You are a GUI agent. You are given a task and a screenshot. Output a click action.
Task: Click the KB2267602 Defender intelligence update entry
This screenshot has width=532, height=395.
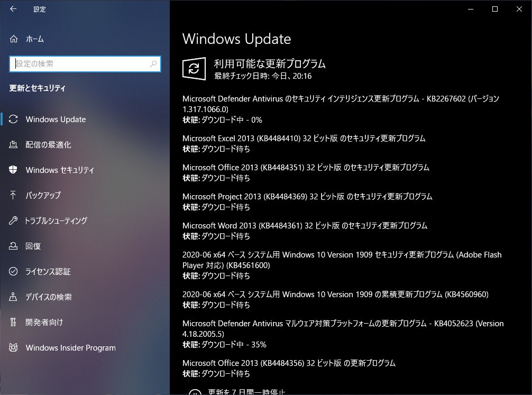[x=341, y=104]
